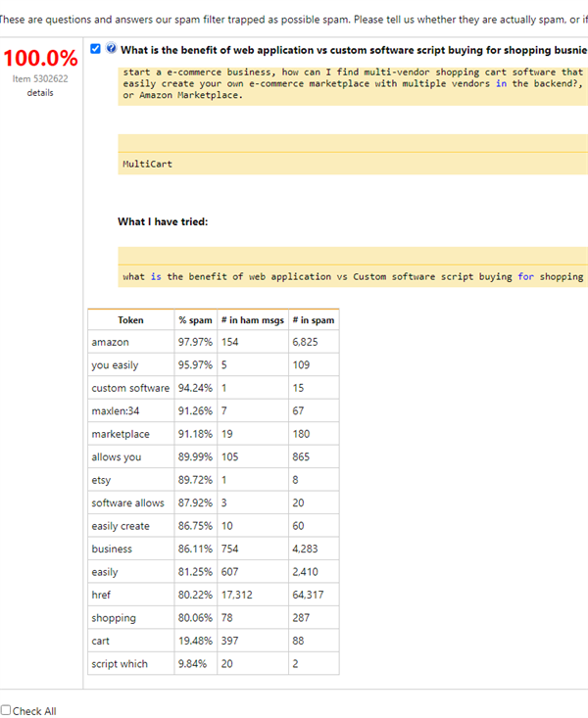Image resolution: width=588 pixels, height=718 pixels.
Task: Click the details link under Item 5302622
Action: tap(40, 93)
